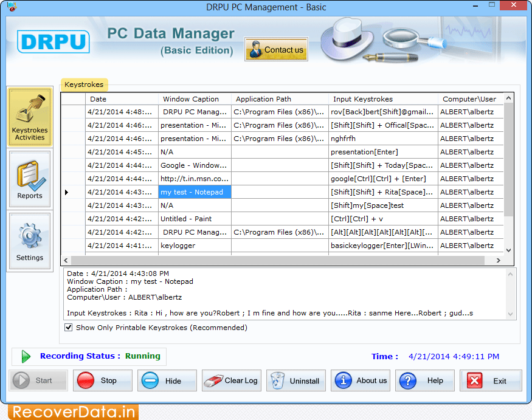Select [Alt][Alt][Alt] keystrokes cell
Viewport: 532px width, 420px height.
(383, 232)
